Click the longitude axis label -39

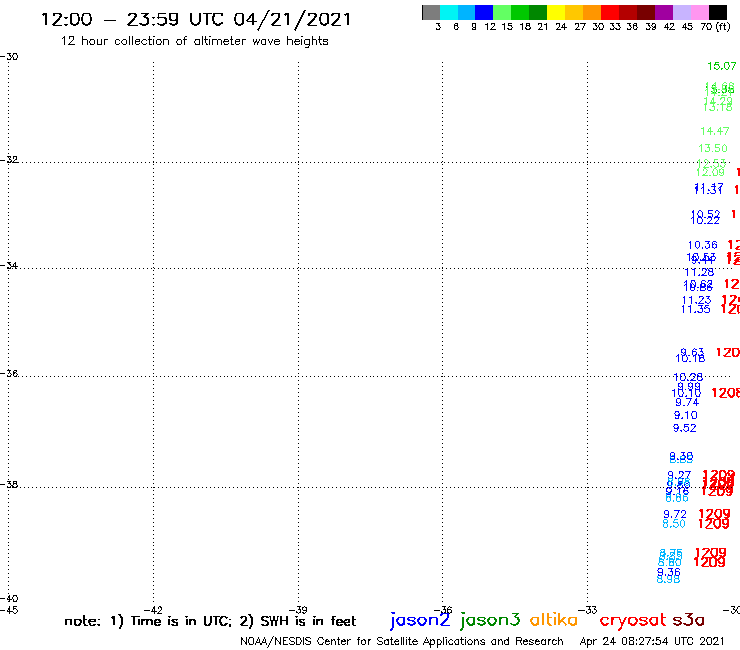[298, 610]
